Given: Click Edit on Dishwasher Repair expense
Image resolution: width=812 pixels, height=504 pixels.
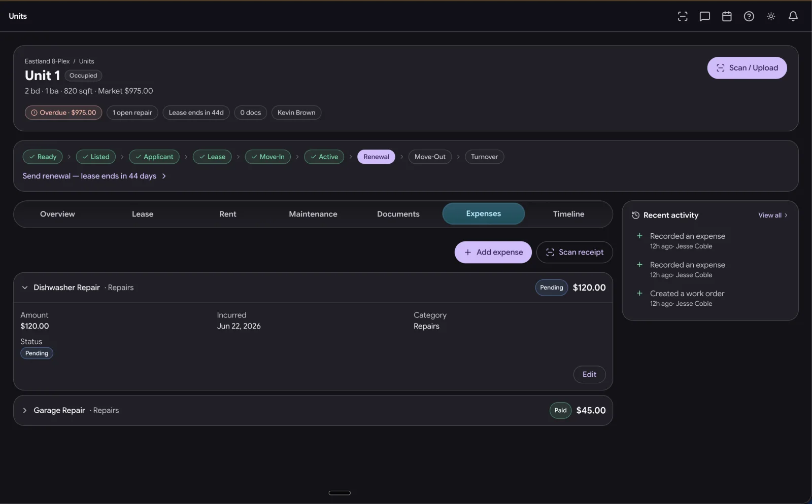Looking at the screenshot, I should (589, 374).
